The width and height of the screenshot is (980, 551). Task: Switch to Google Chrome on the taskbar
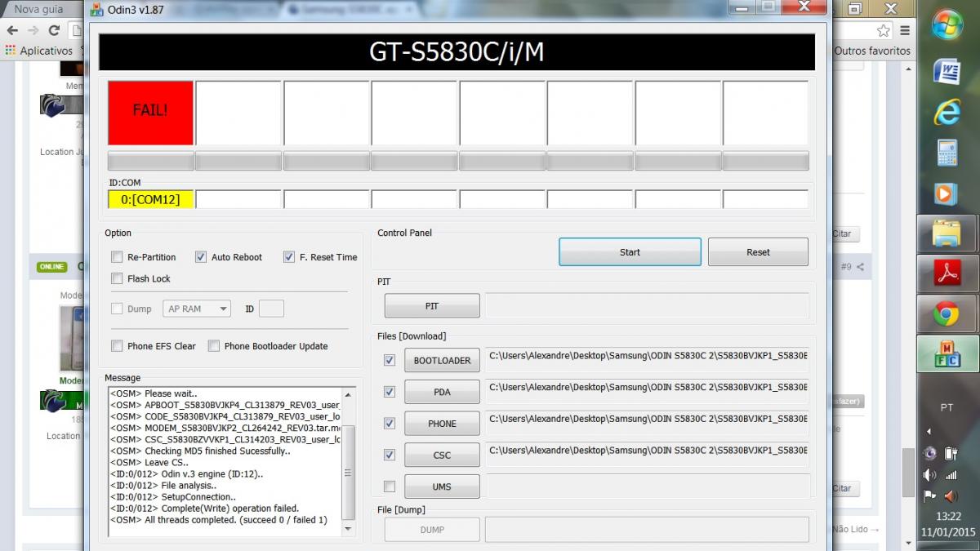(947, 313)
